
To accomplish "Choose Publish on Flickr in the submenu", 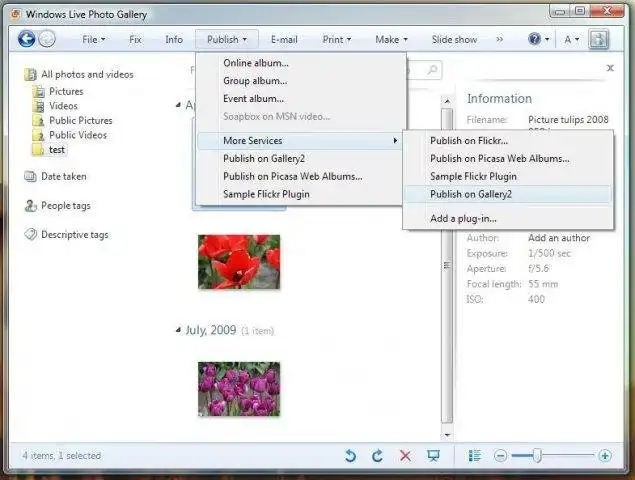I will click(x=508, y=141).
